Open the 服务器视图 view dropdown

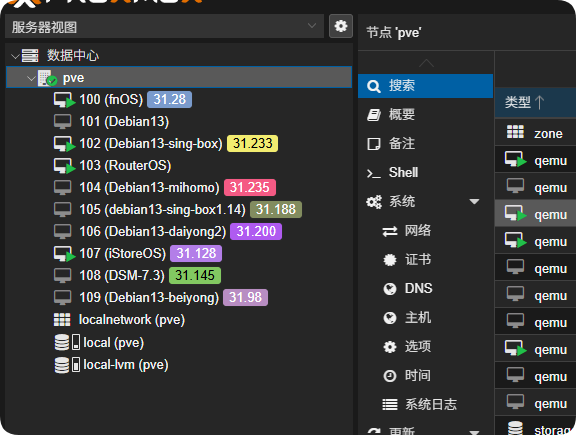[x=164, y=26]
